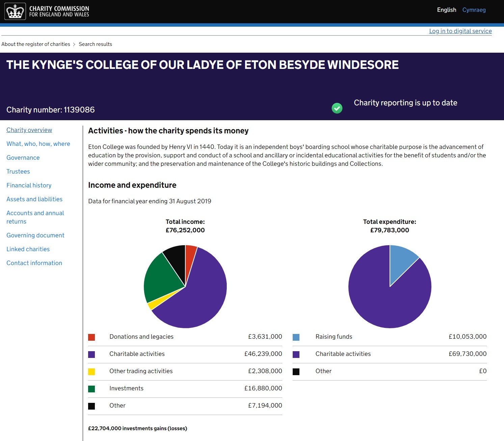Click 'Donations and legacies' legend label

pos(141,337)
